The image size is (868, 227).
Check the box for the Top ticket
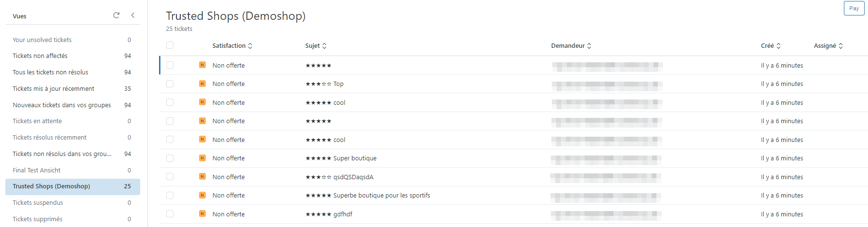[x=170, y=84]
